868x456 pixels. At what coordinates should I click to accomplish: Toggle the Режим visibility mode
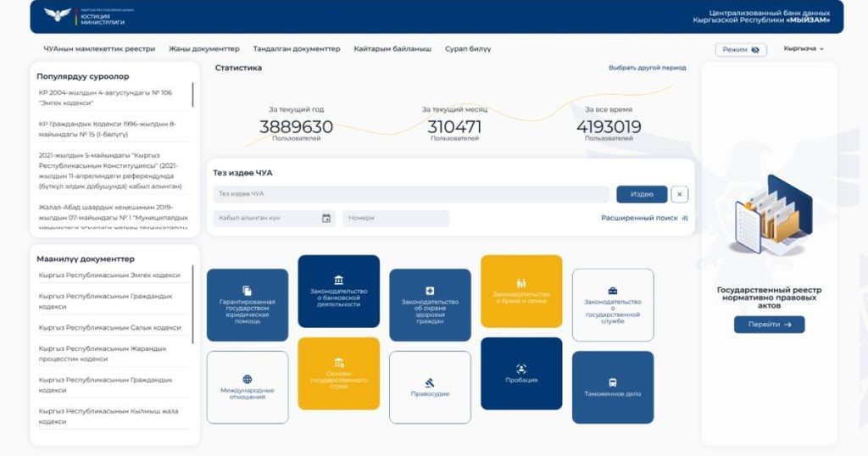coord(741,49)
